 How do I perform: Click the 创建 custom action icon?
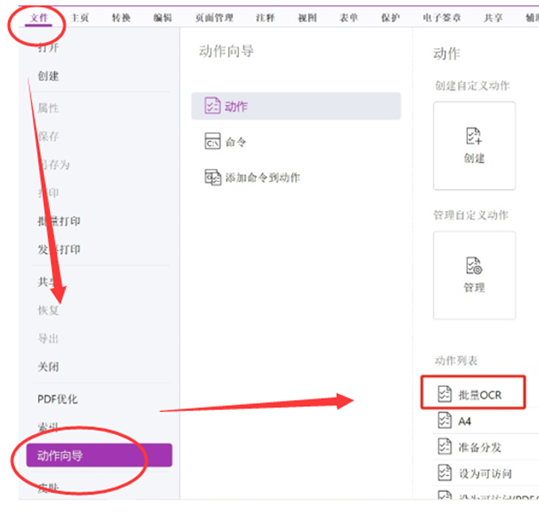[x=474, y=136]
